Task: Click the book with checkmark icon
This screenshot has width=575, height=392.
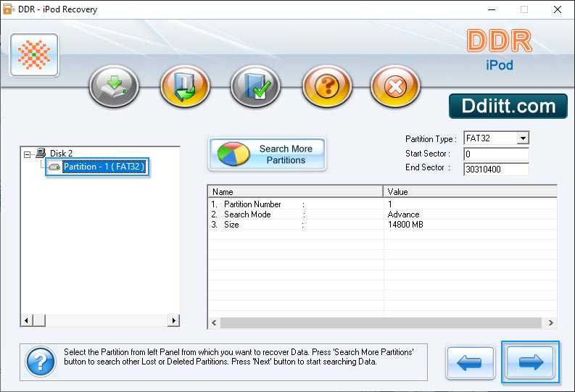Action: point(255,87)
